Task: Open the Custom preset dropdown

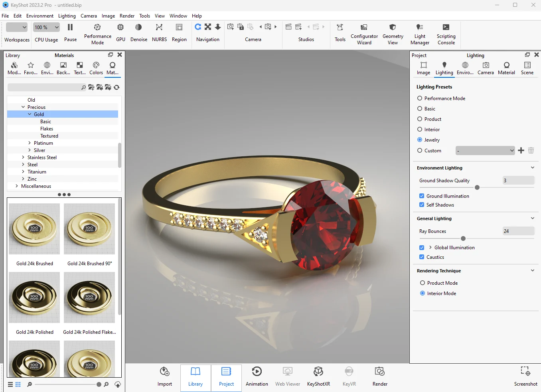Action: (485, 151)
